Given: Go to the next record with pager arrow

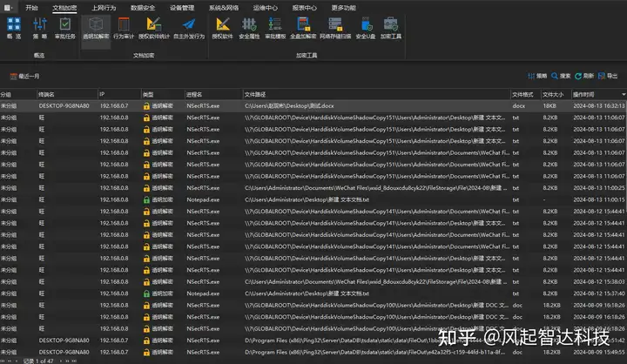Looking at the screenshot, I should pyautogui.click(x=60, y=361).
